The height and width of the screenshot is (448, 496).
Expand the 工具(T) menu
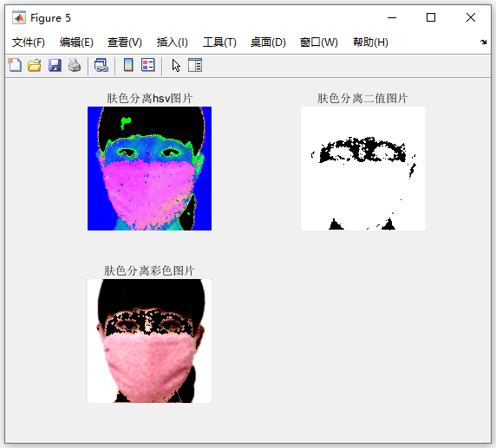219,42
